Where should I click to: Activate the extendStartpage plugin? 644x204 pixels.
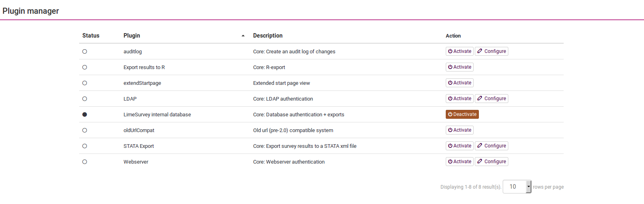pyautogui.click(x=459, y=83)
